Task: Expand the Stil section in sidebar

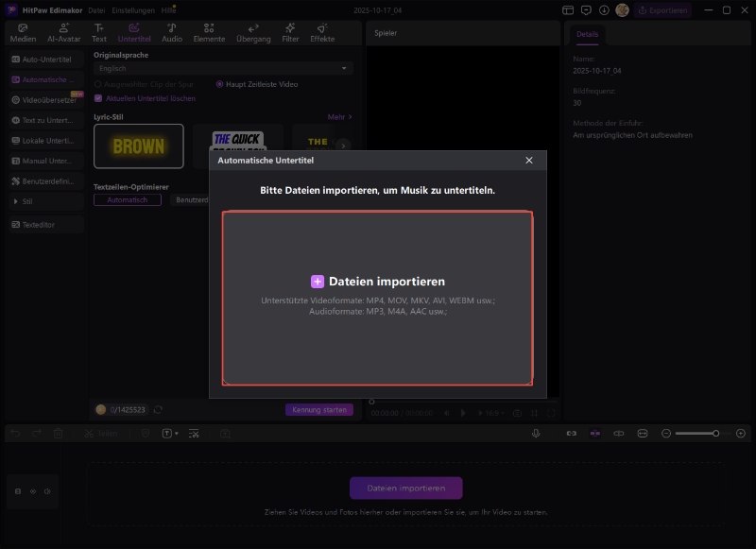Action: coord(43,200)
